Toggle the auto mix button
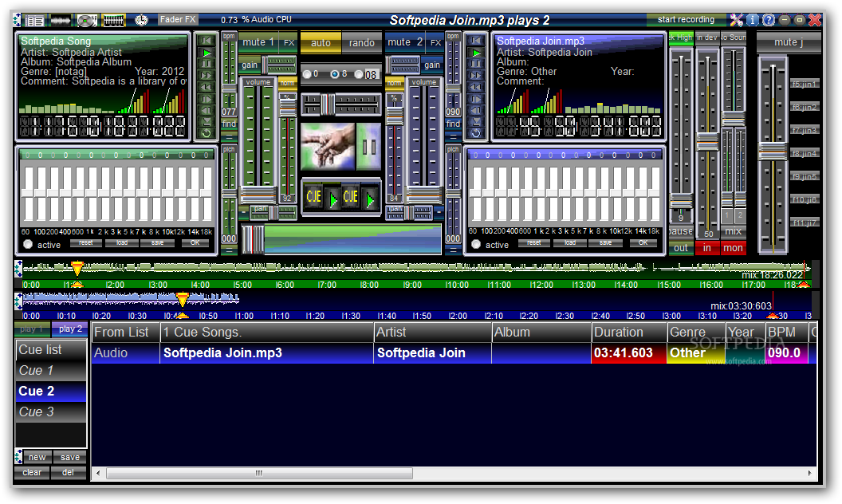 pos(321,42)
